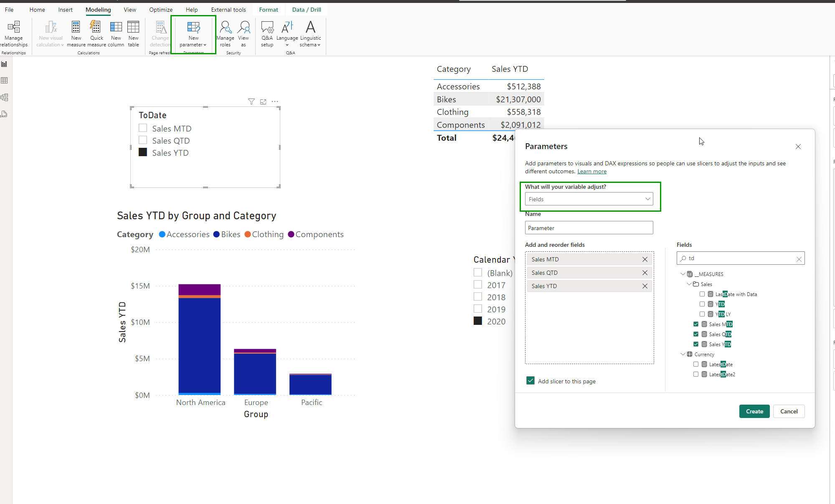Uncheck Sales YTD in Fields tree
835x504 pixels.
coord(696,344)
